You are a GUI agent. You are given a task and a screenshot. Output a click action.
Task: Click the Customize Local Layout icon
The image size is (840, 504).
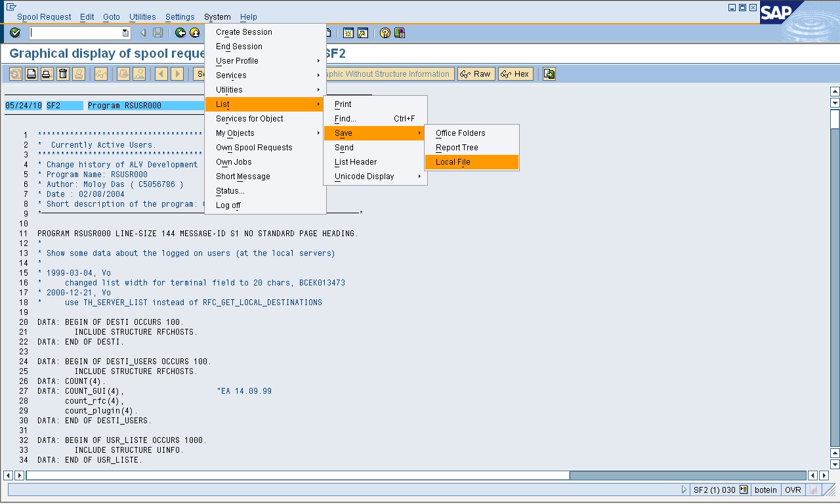400,33
